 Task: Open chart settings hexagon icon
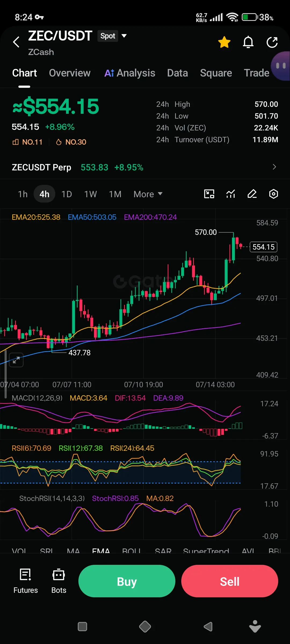click(273, 194)
